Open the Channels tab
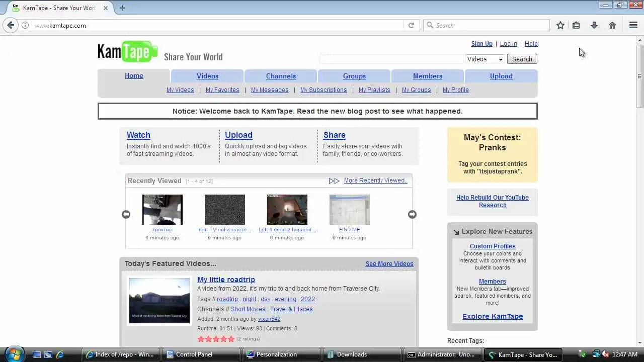This screenshot has width=644, height=362. coord(281,76)
